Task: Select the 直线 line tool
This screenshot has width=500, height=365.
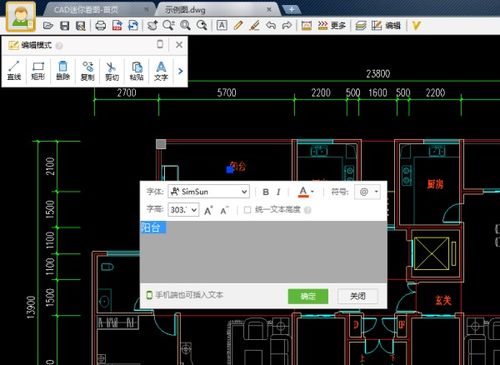Action: coord(14,71)
